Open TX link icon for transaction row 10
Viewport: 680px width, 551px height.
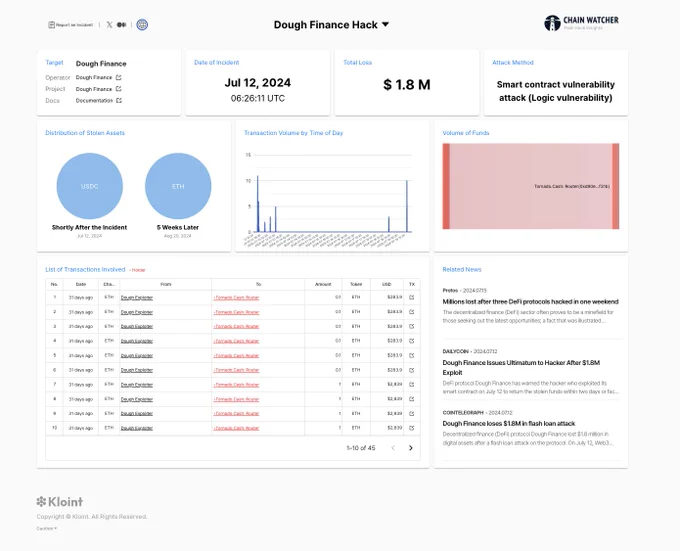pyautogui.click(x=412, y=428)
